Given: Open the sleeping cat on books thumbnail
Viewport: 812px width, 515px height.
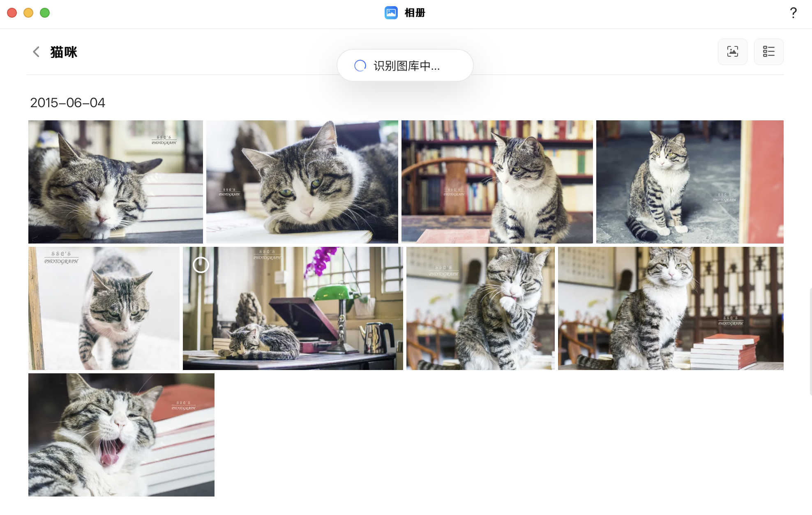Looking at the screenshot, I should [x=115, y=182].
